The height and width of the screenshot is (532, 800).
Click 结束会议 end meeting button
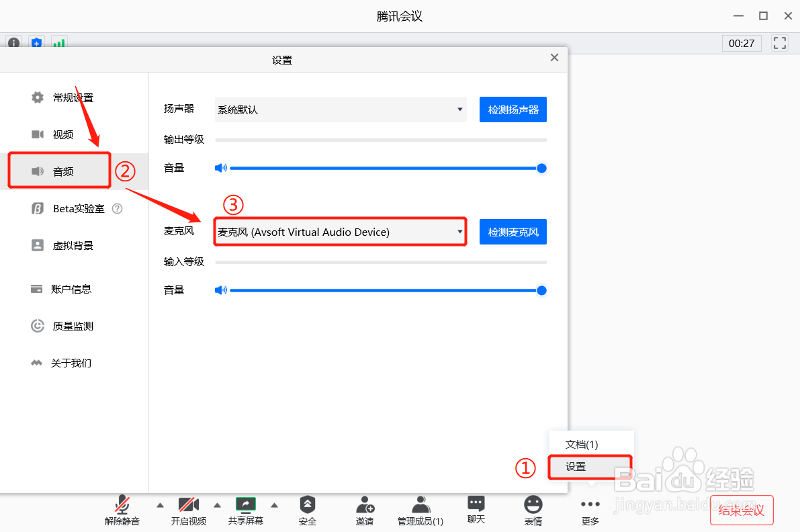(742, 510)
